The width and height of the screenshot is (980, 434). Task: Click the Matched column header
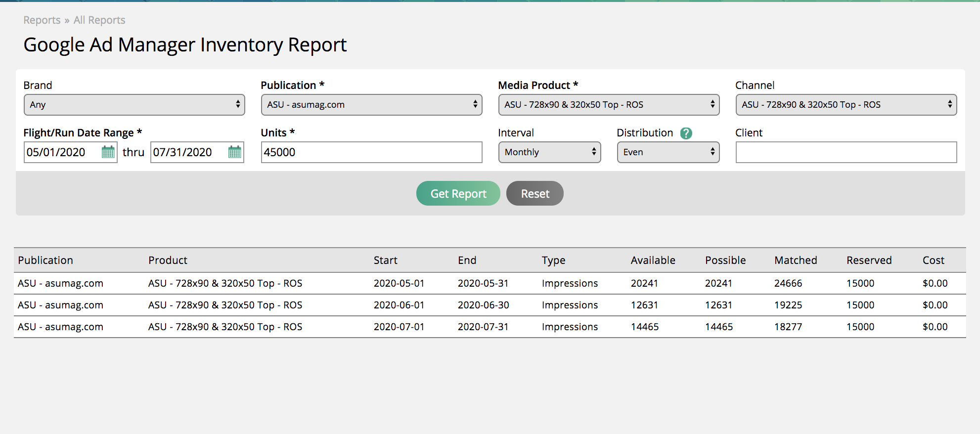pyautogui.click(x=796, y=260)
